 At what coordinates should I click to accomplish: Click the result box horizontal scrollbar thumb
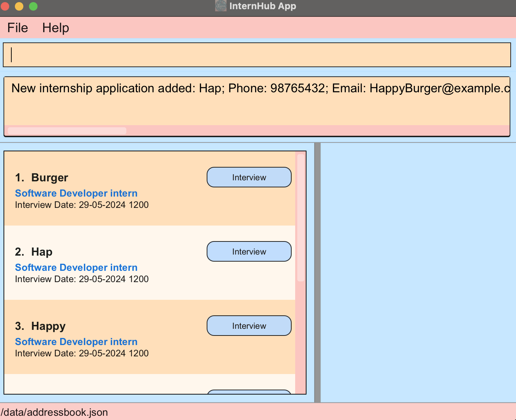(67, 131)
